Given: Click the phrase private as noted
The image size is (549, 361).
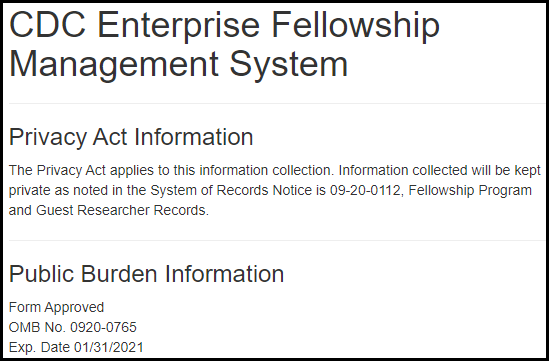Looking at the screenshot, I should [x=58, y=190].
